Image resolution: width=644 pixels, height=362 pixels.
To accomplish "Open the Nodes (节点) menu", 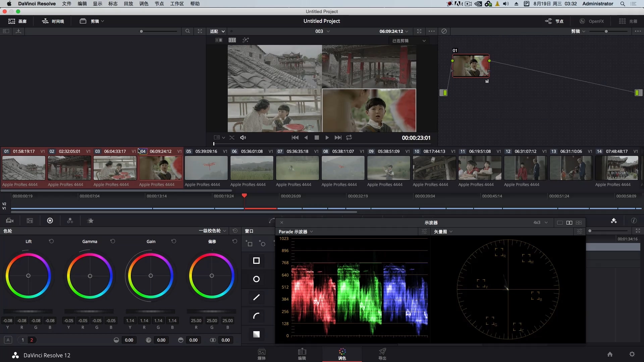I will click(159, 4).
